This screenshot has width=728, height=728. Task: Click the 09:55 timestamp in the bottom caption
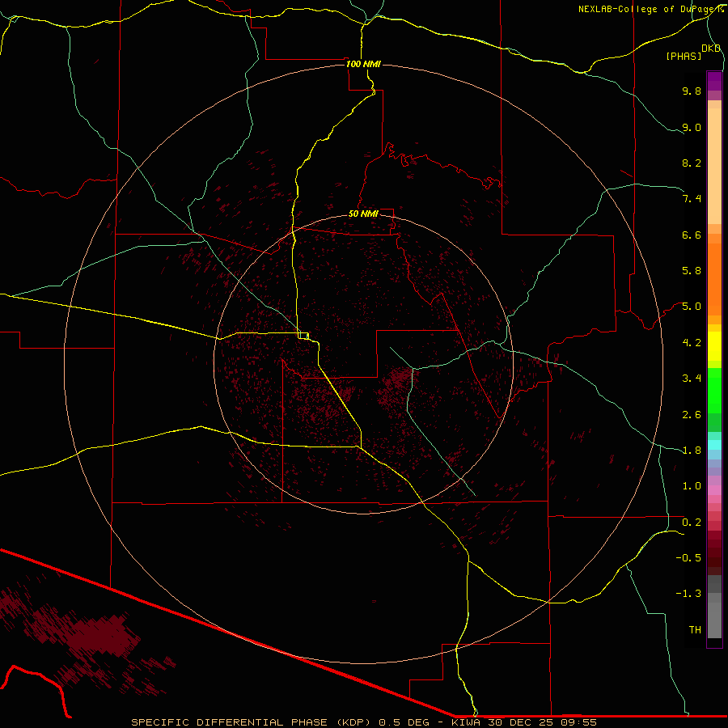point(581,722)
